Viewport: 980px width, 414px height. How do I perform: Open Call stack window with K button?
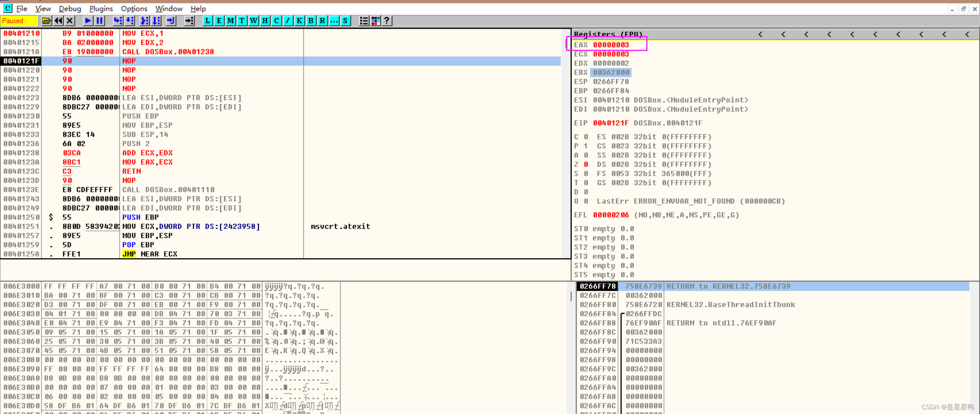(299, 21)
